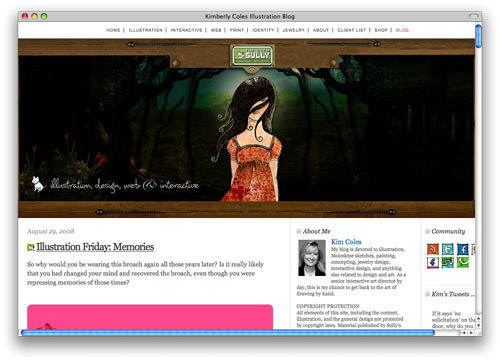Open the 'Illustration Friday: Memories' post title
Image resolution: width=500 pixels, height=361 pixels.
click(95, 247)
